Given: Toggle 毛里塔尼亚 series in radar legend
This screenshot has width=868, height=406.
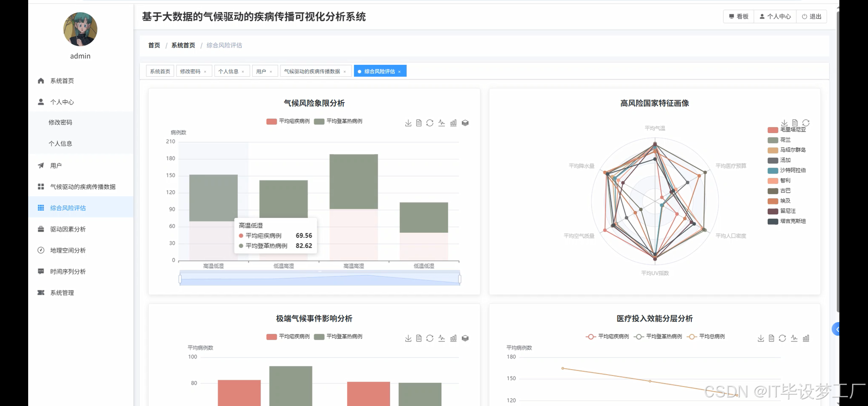Looking at the screenshot, I should click(x=787, y=130).
